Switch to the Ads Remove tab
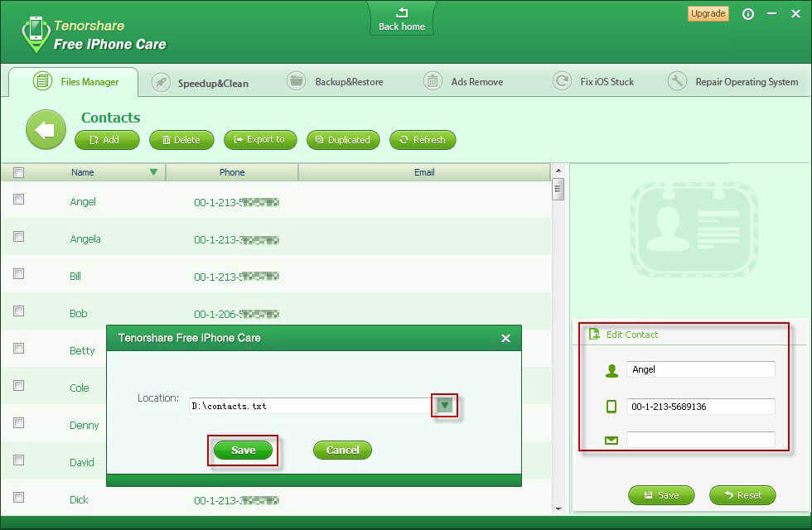812x530 pixels. point(463,82)
